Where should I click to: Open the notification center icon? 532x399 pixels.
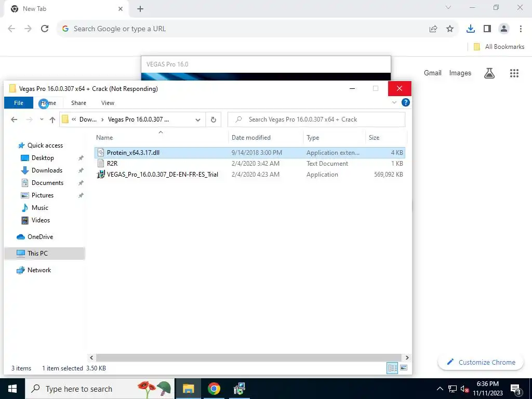[x=516, y=389]
